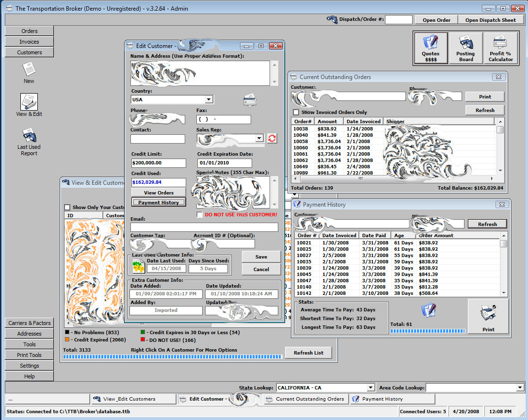Open the Tools sidebar section
This screenshot has width=528, height=420.
click(29, 344)
